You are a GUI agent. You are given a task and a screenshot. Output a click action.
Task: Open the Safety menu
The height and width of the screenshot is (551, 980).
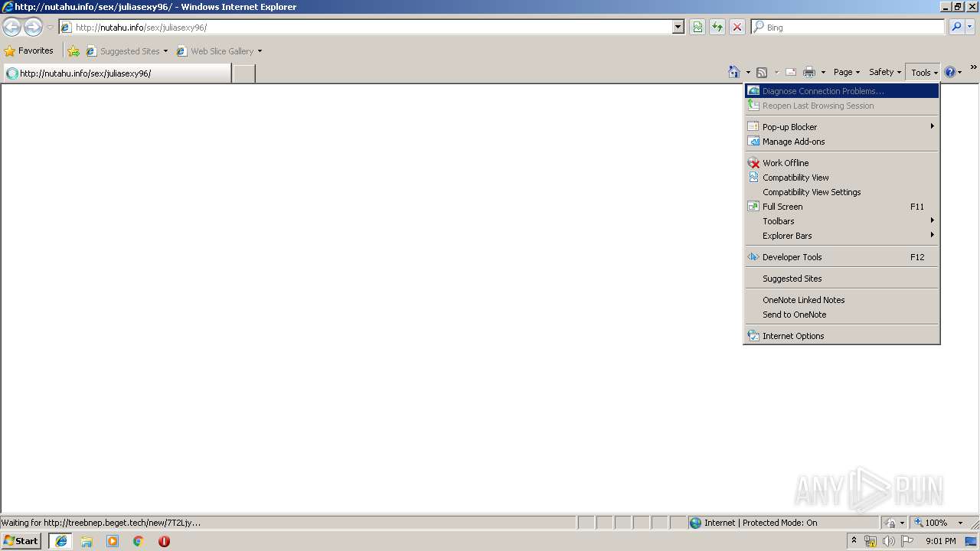click(885, 72)
